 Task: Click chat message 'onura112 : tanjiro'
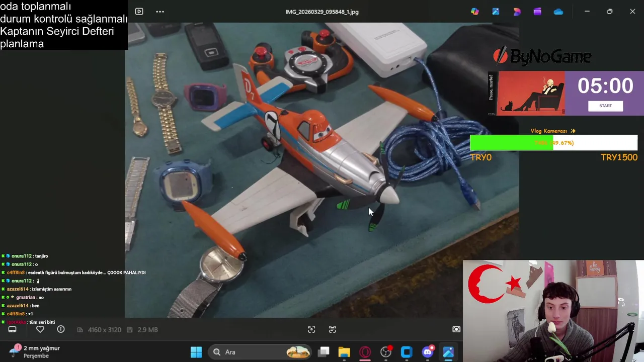pos(25,256)
